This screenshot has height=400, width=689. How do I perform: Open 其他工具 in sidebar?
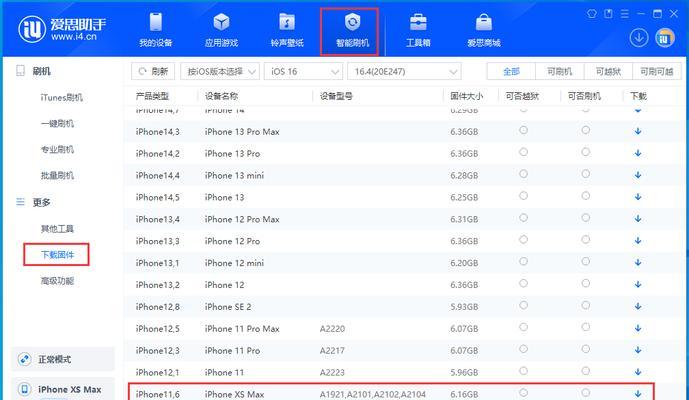point(57,229)
